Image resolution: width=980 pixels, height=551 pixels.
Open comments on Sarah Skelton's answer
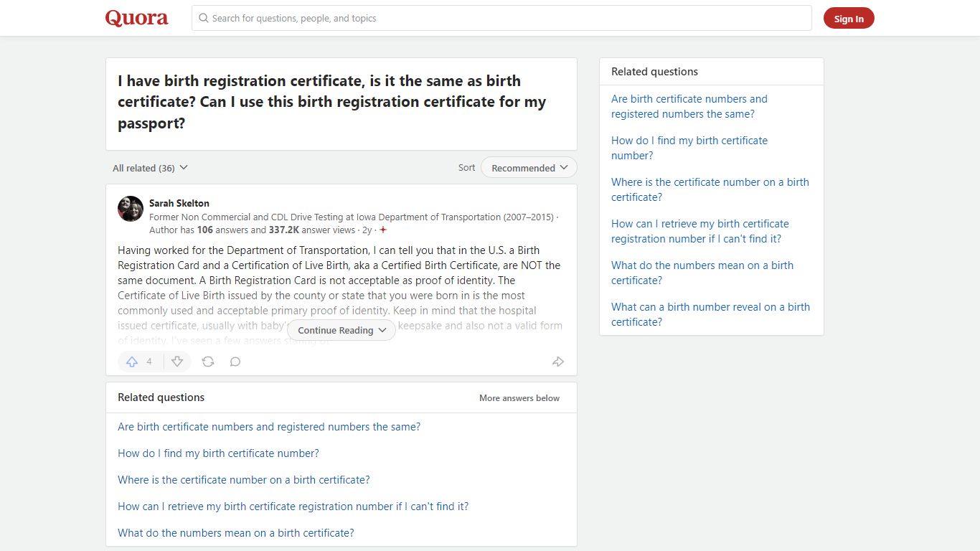click(235, 362)
